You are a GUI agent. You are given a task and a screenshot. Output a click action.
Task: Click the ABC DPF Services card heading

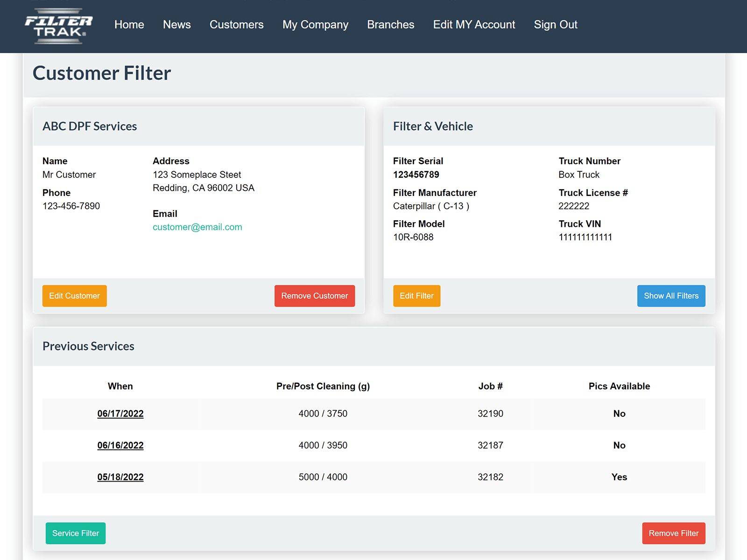(90, 126)
